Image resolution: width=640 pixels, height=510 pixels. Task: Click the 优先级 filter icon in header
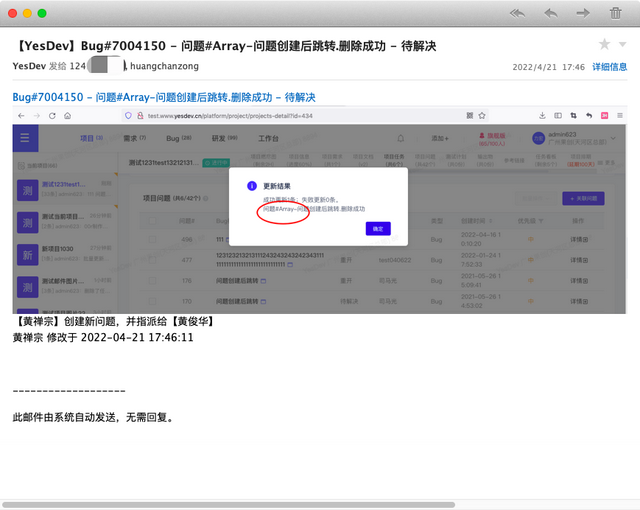(541, 221)
